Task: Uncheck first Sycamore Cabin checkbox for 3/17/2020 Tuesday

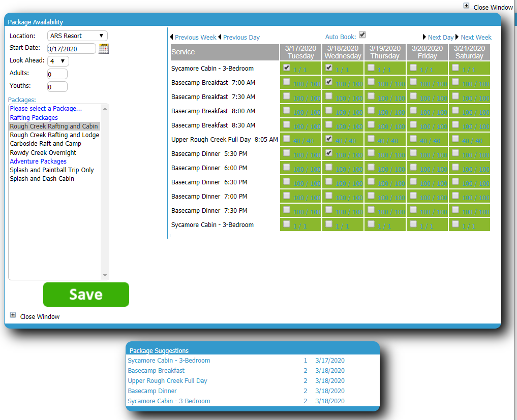Action: coord(287,68)
